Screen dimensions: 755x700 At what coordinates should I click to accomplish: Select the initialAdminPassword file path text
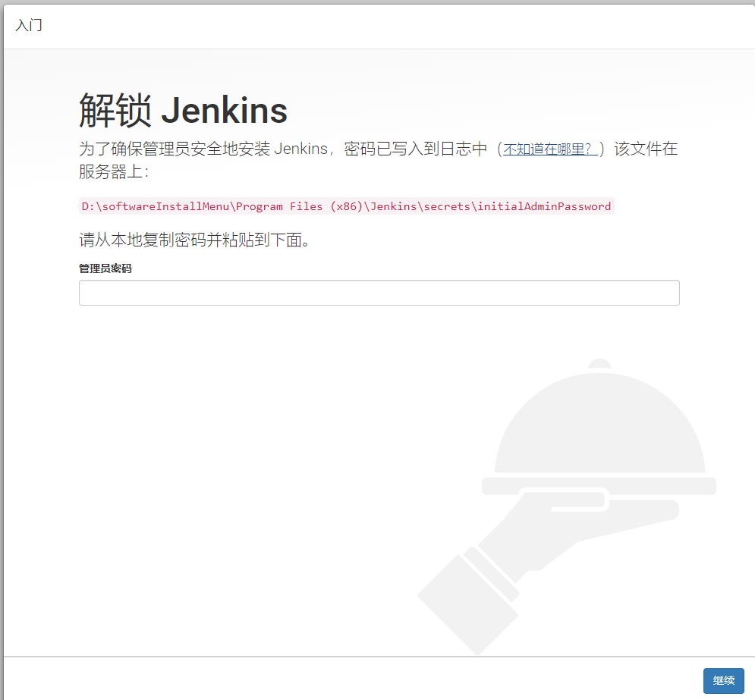(346, 206)
